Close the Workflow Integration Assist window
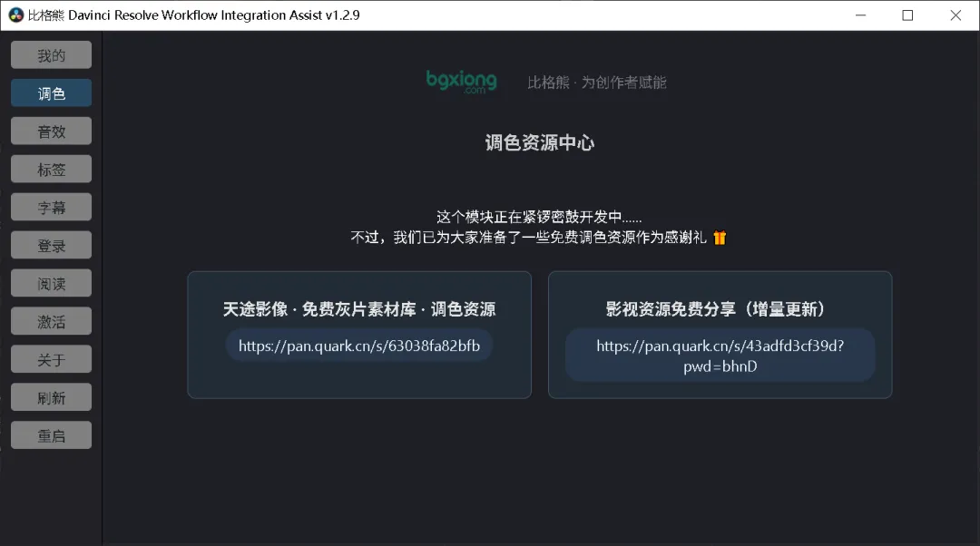Viewport: 980px width, 546px height. pyautogui.click(x=955, y=15)
